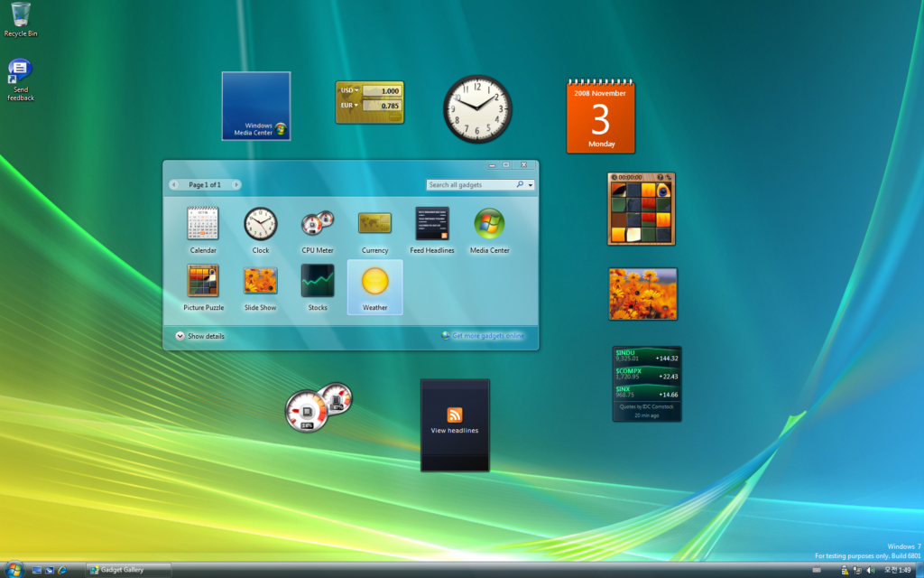Click the taskbar clock showing 1:49
Screen dimensions: 924x578
898,571
